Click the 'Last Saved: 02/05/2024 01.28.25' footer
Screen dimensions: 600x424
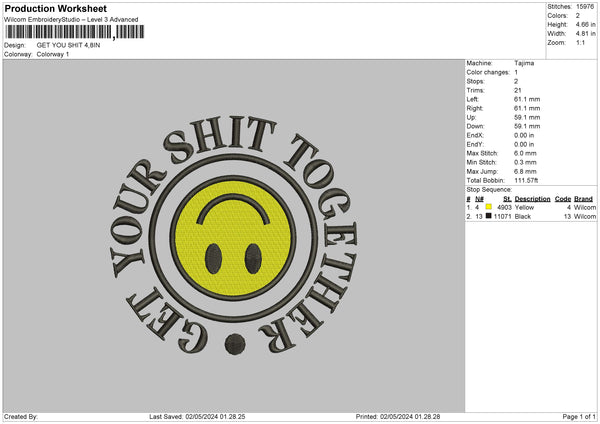point(197,417)
